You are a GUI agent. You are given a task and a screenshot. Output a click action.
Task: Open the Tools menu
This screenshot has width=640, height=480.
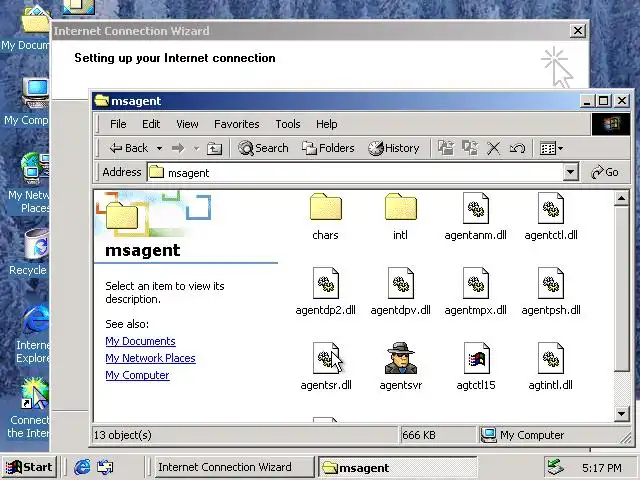(288, 124)
